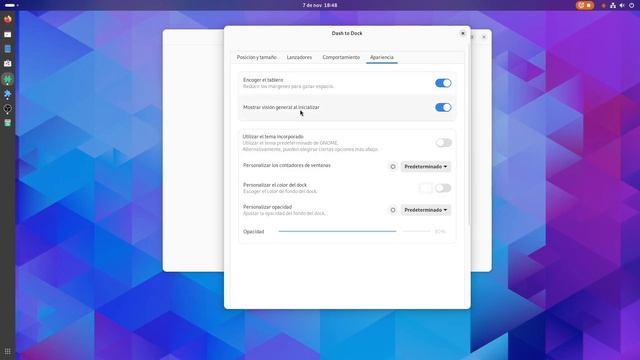
Task: Enable Utilizar el tema incorporado switch
Action: [x=443, y=142]
